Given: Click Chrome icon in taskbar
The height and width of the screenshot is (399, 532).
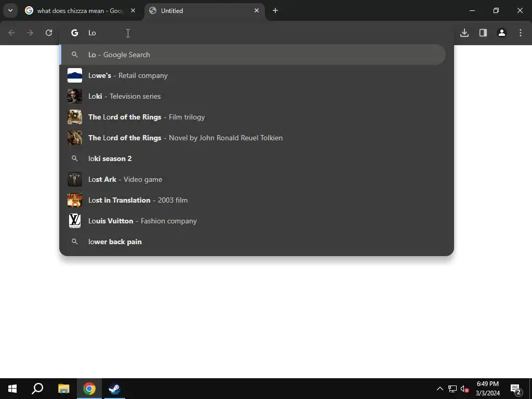Looking at the screenshot, I should coord(89,389).
